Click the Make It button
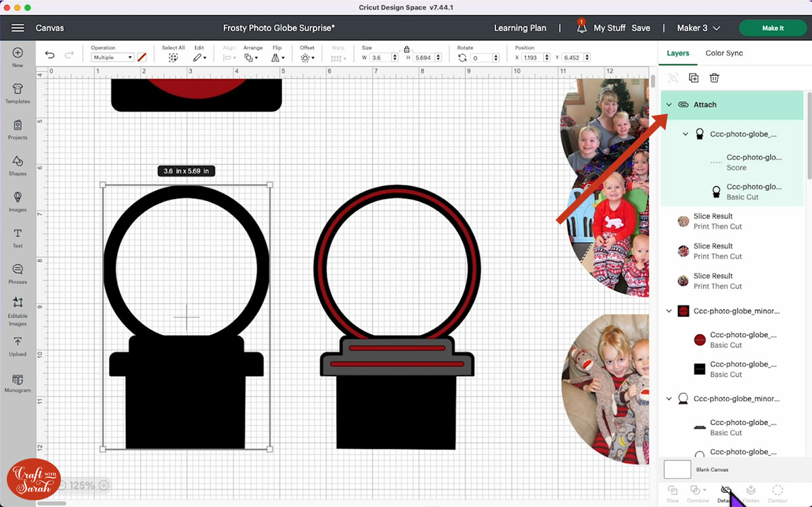Viewport: 812px width, 507px height. (772, 28)
